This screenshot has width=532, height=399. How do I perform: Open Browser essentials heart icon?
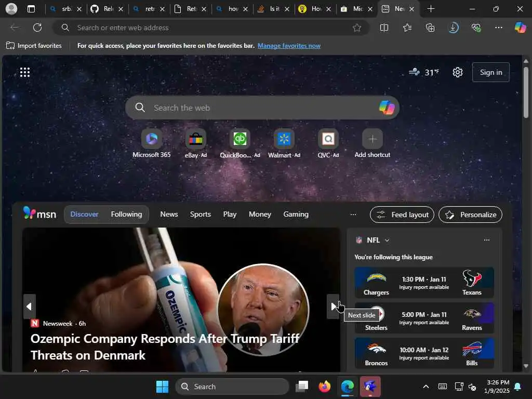tap(476, 28)
